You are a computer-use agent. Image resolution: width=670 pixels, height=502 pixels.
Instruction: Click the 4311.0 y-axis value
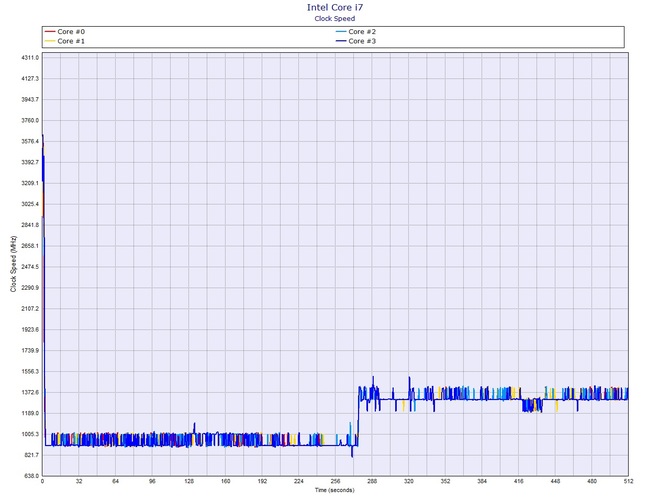[x=30, y=58]
